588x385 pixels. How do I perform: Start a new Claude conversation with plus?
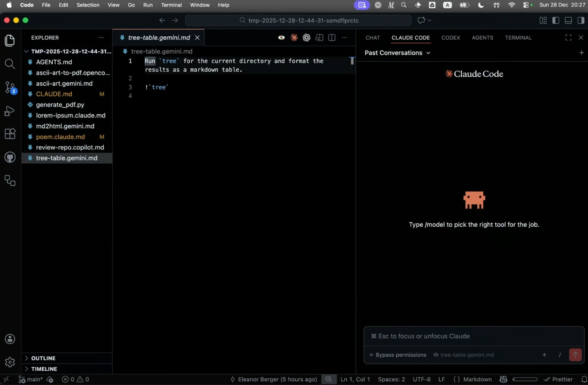[x=581, y=53]
